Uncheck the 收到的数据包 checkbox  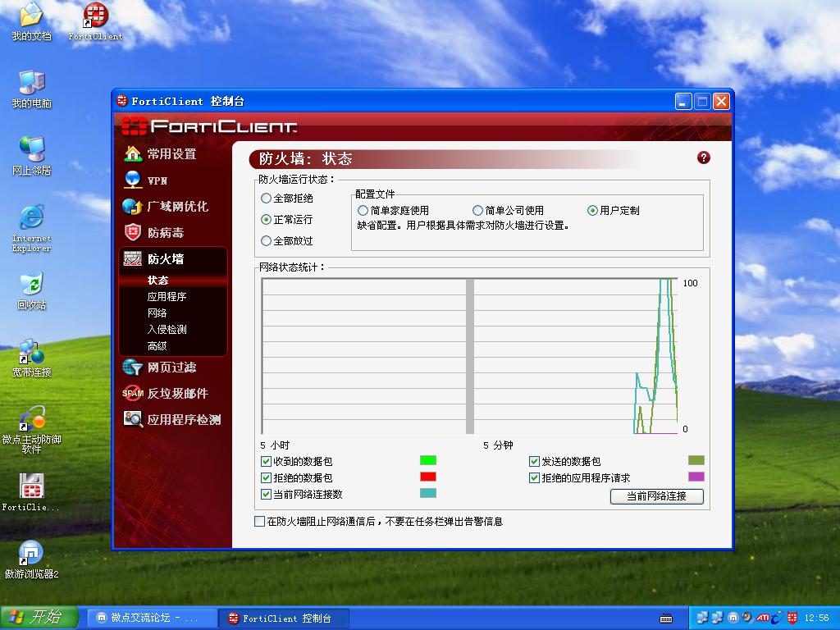tap(266, 461)
